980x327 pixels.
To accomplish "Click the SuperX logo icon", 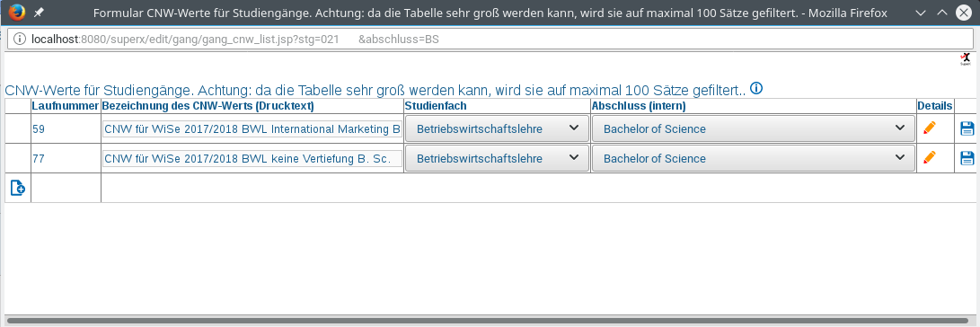I will tap(966, 60).
